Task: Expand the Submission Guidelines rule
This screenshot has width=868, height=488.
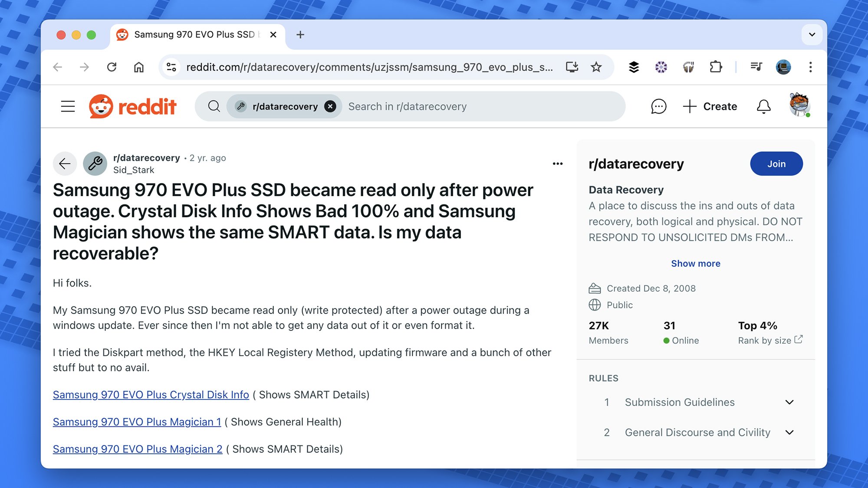Action: click(x=789, y=402)
